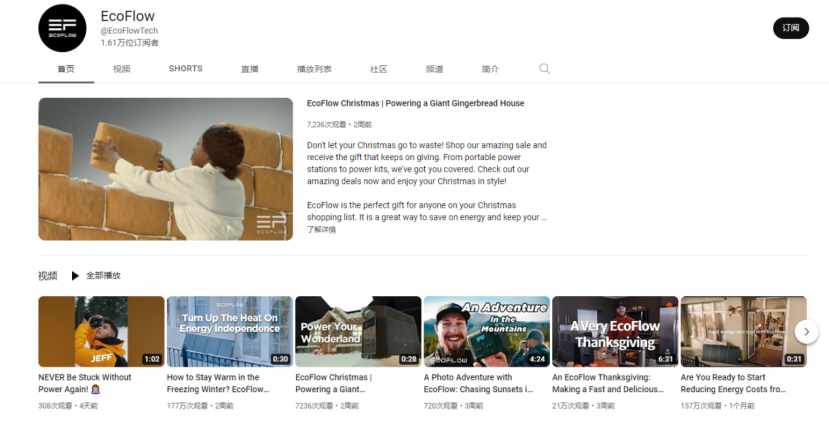Click the 308次观看 · 4天前 stats line
The image size is (829, 421).
(68, 406)
